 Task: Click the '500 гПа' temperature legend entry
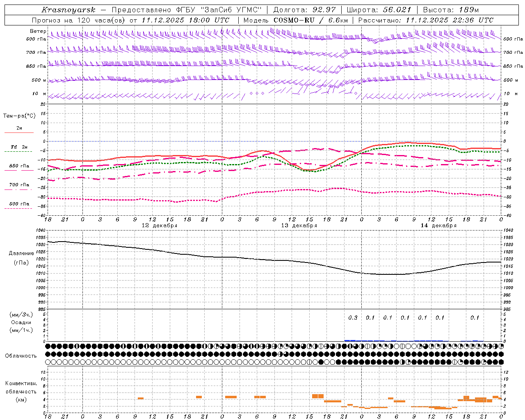(19, 204)
